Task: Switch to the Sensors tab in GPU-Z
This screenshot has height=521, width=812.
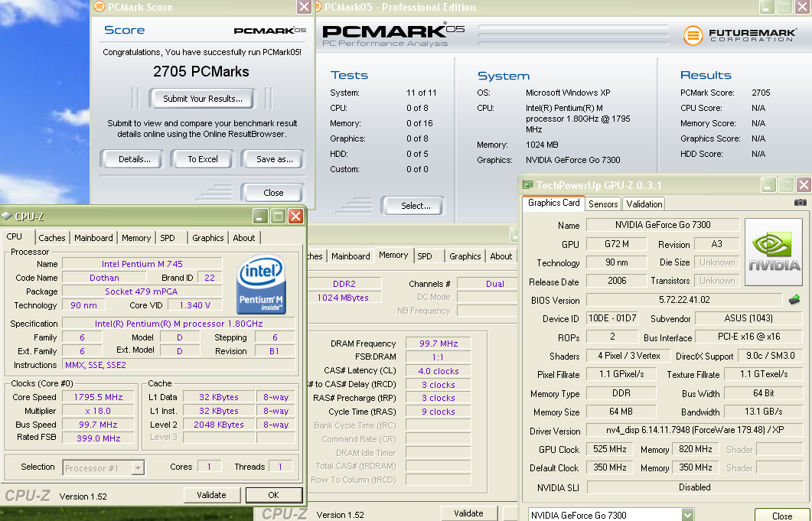Action: 603,204
